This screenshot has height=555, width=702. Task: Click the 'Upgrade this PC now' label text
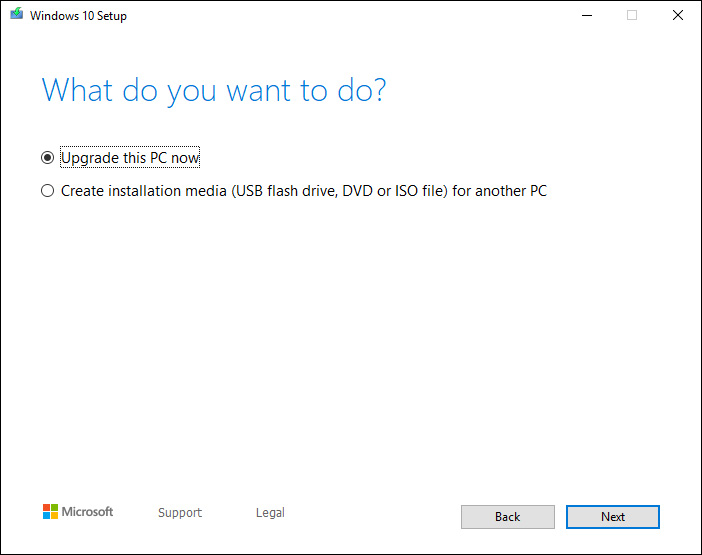click(x=130, y=158)
